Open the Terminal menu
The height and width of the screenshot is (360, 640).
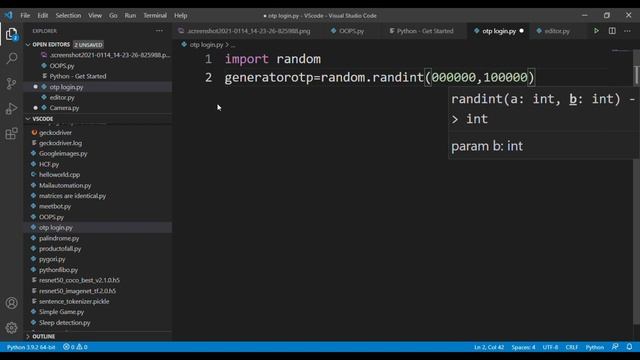[x=155, y=16]
